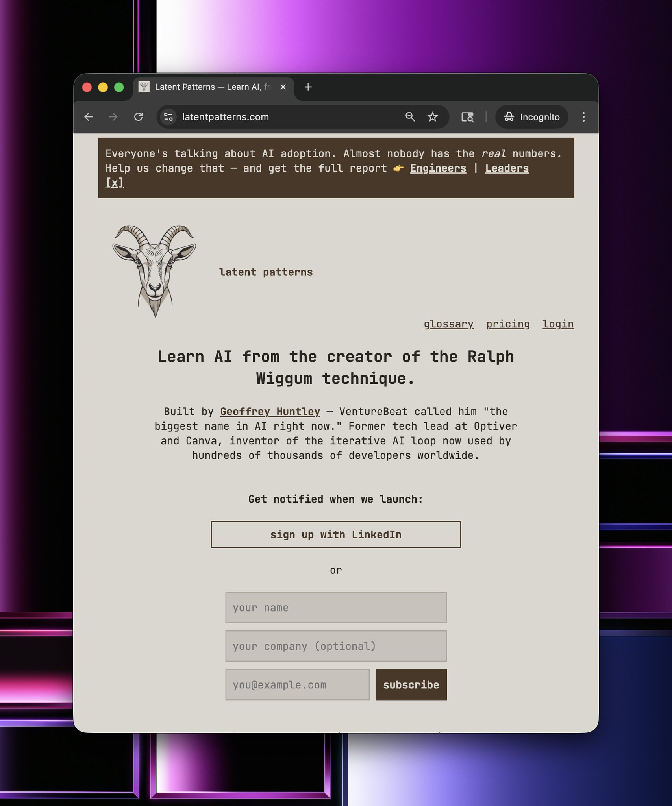Reload the current page
Screen dimensions: 672x806
[138, 117]
